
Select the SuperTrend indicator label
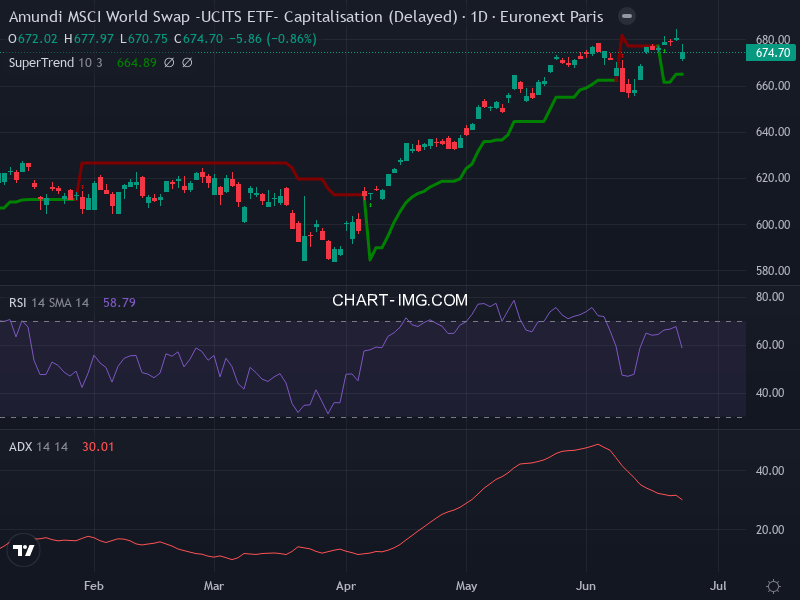coord(41,63)
